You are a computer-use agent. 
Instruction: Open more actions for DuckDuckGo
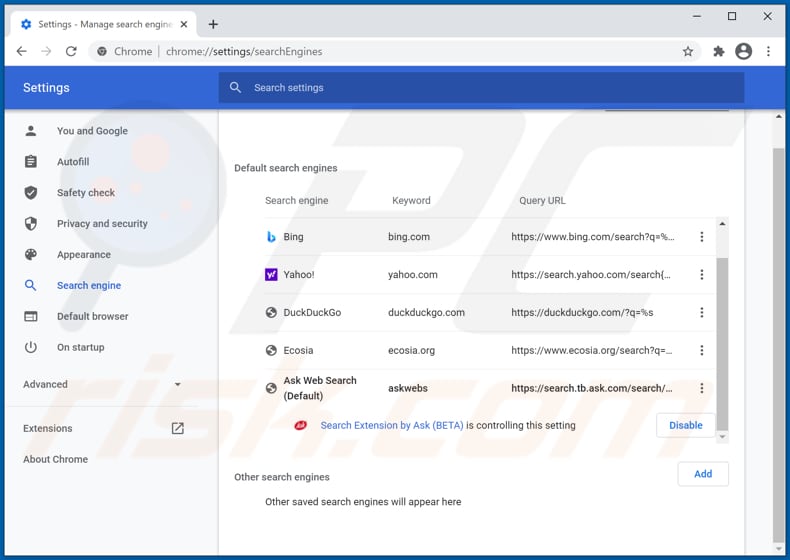tap(702, 313)
